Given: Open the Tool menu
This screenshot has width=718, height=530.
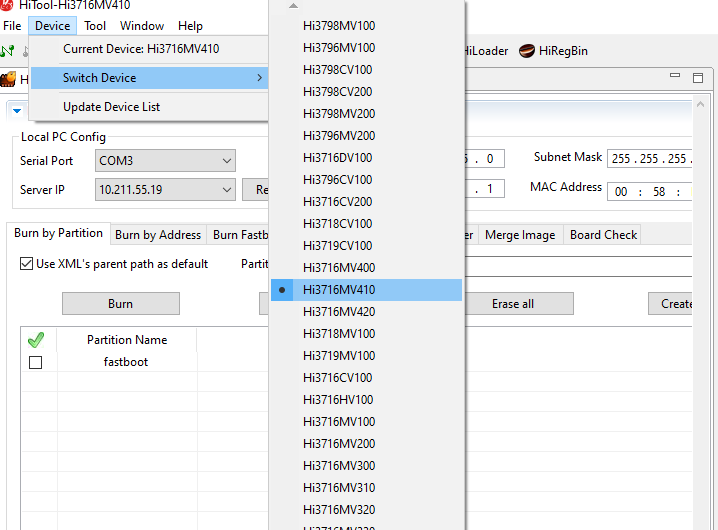Looking at the screenshot, I should pyautogui.click(x=95, y=26).
